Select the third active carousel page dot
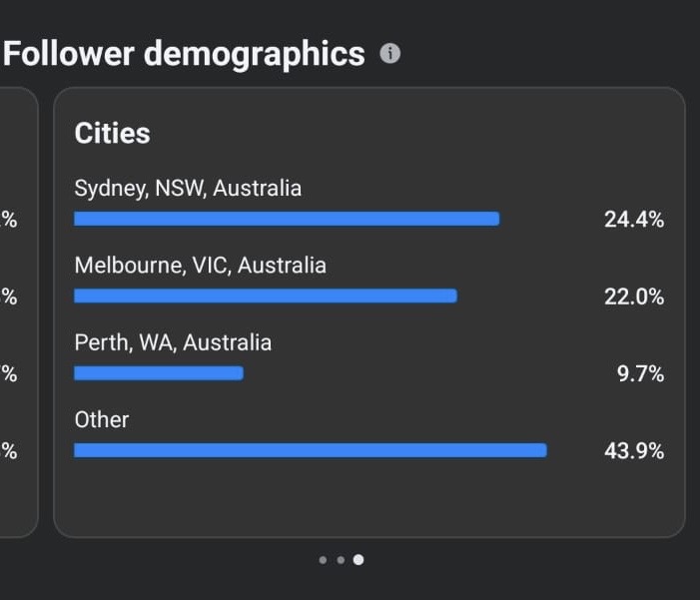Screen dimensions: 700x600 (358, 560)
